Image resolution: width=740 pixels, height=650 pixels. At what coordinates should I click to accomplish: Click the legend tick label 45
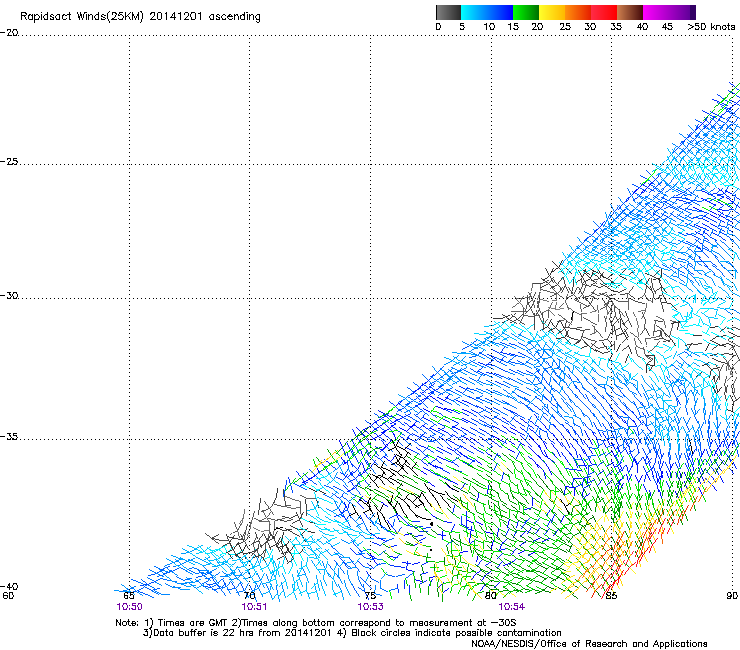tap(667, 27)
